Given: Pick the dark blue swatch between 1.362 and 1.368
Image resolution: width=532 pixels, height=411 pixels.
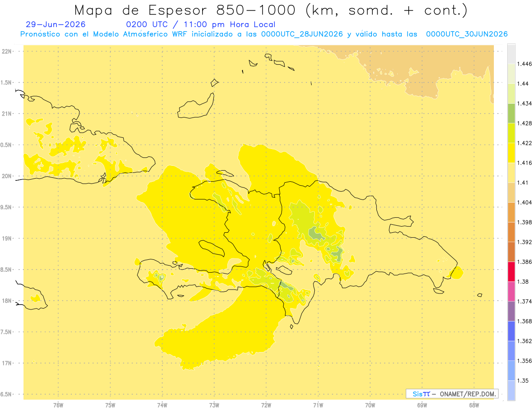Looking at the screenshot, I should click(x=511, y=331).
